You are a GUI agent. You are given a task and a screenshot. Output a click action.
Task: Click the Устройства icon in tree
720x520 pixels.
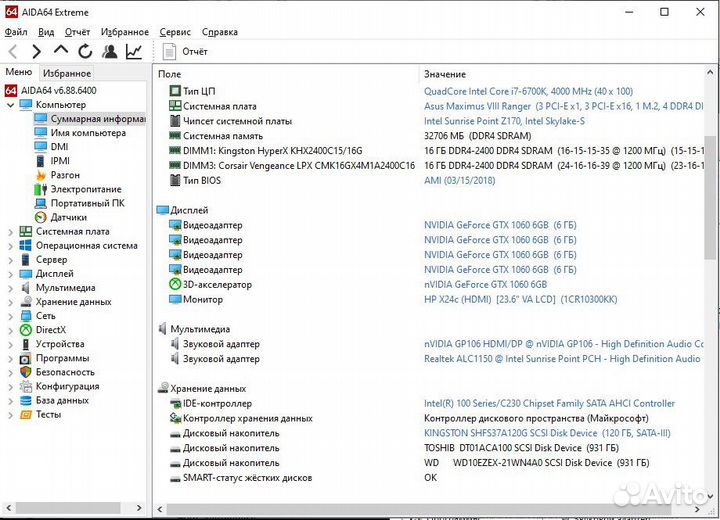click(26, 344)
